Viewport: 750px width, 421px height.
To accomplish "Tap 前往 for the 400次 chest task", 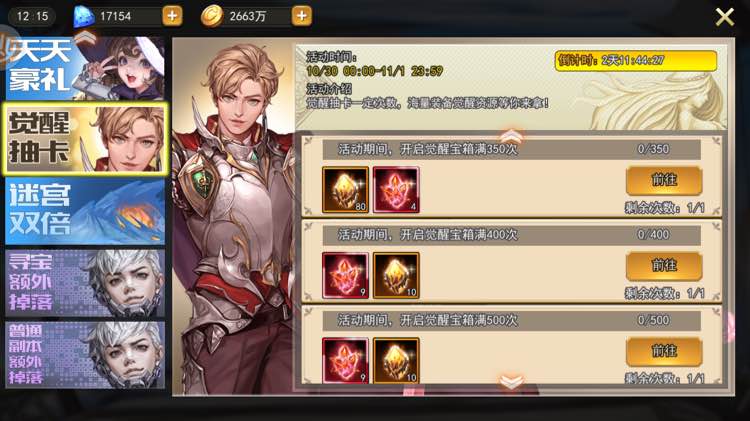I will (664, 266).
